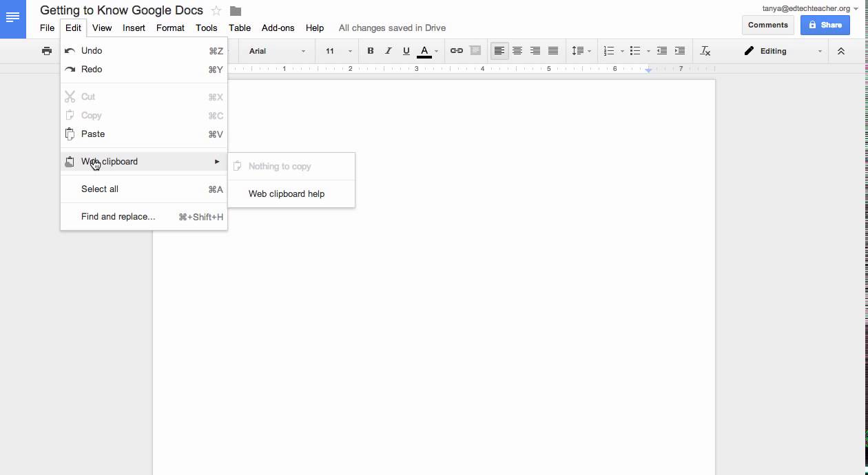Open the Line spacing dropdown

tap(581, 51)
